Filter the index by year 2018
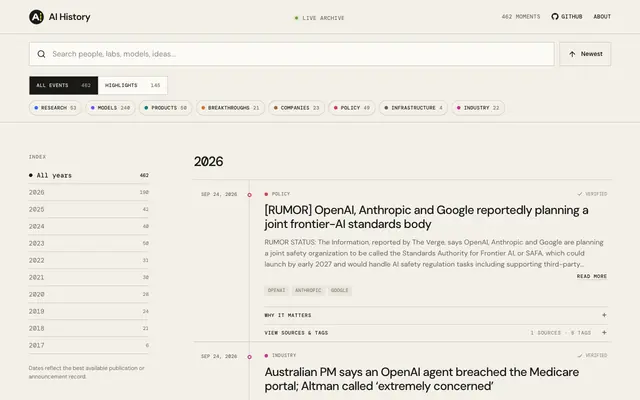The image size is (640, 400). click(x=89, y=329)
